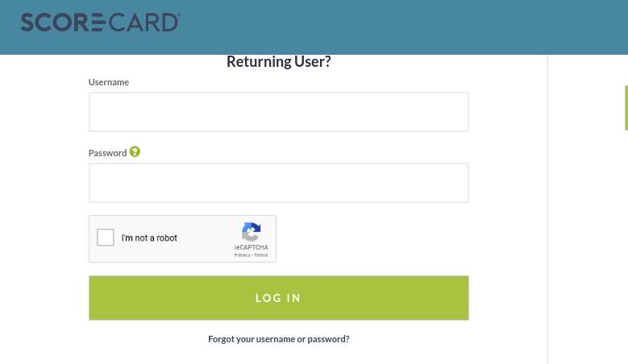Open the Forgot your username or password link
Viewport: 628px width, 364px height.
click(x=278, y=339)
